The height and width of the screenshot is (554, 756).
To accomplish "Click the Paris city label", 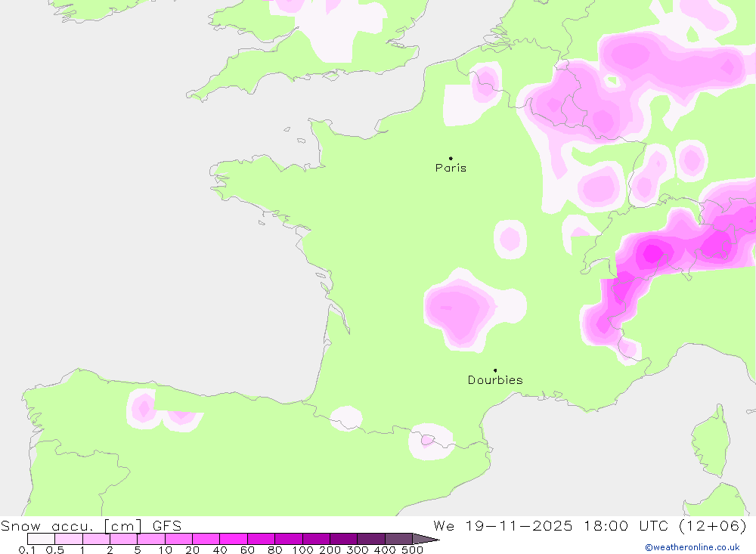I will tap(451, 168).
